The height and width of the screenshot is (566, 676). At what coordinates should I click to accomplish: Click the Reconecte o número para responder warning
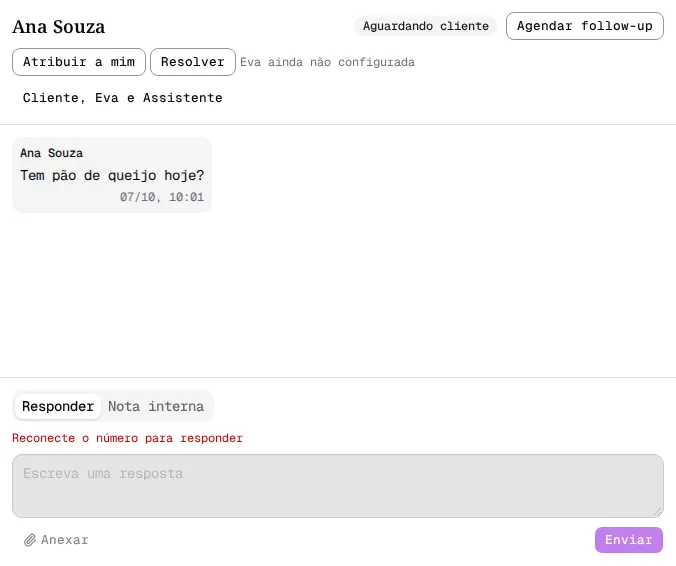(127, 438)
